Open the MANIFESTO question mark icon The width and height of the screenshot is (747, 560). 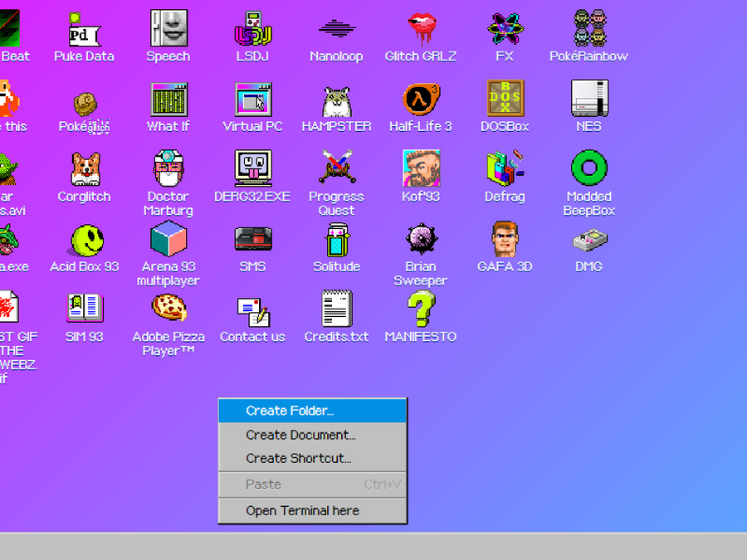coord(421,309)
